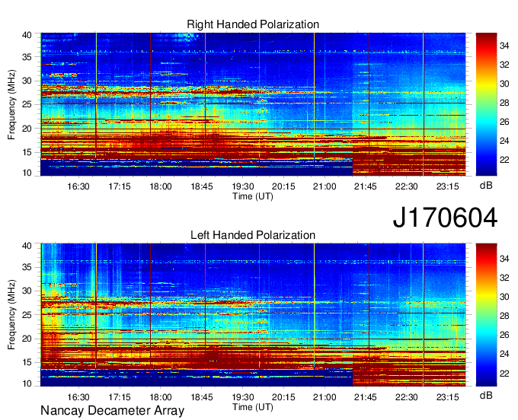The width and height of the screenshot is (518, 420).
Task: Click the 22:30 tick label on bottom plot
Action: click(x=407, y=397)
